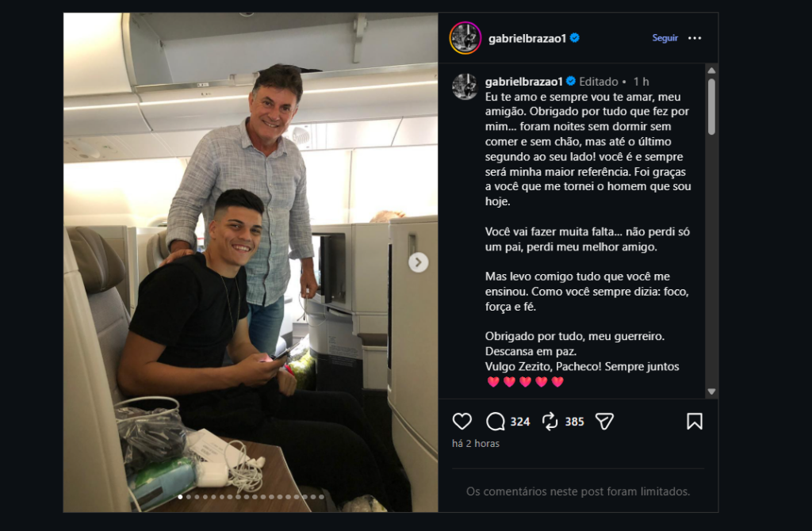812x531 pixels.
Task: Follow the account with the Seguir button
Action: (665, 38)
